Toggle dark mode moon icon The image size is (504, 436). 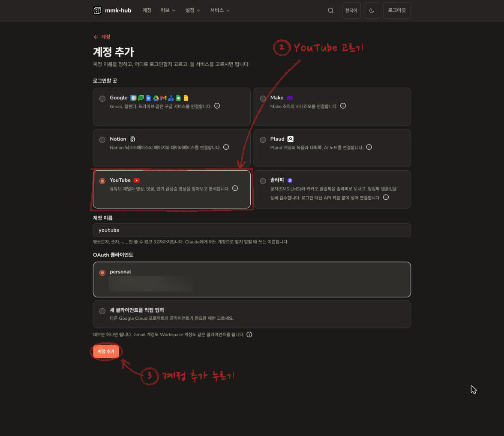click(x=372, y=10)
